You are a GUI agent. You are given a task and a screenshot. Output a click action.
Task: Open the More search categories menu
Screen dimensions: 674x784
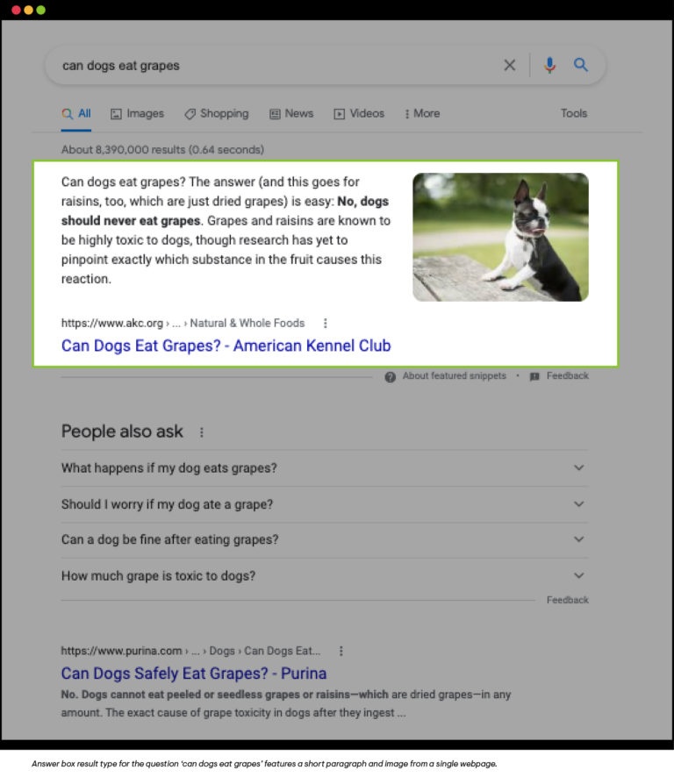pyautogui.click(x=422, y=114)
